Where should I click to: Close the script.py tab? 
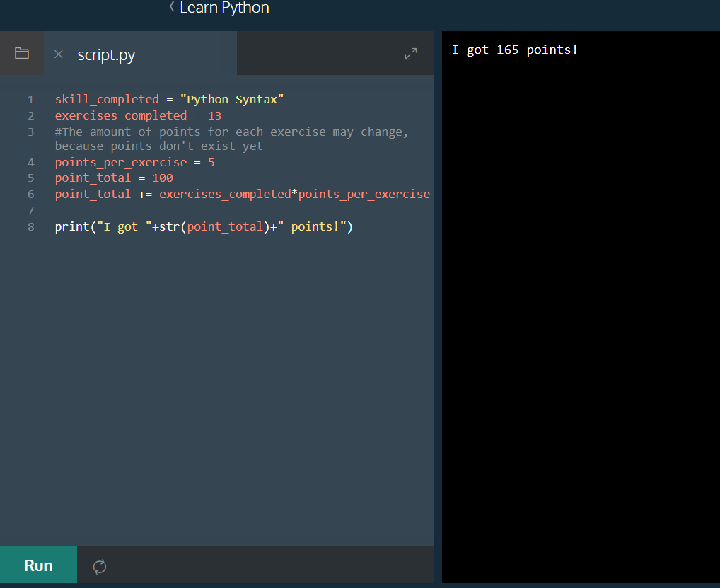click(x=58, y=54)
